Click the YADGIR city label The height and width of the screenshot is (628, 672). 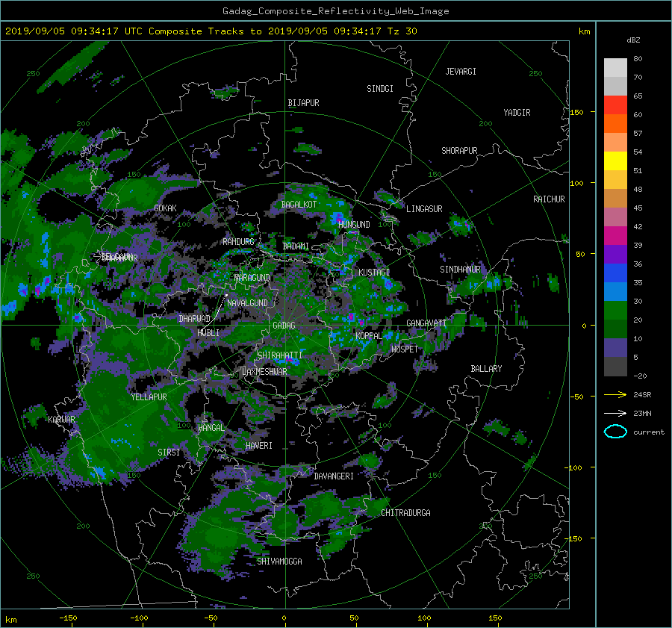click(x=517, y=113)
